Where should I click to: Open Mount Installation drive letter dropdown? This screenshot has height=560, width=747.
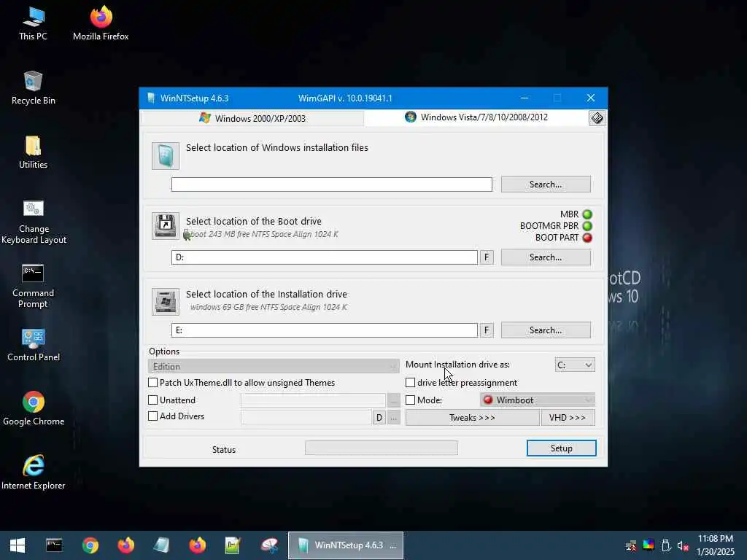[575, 365]
